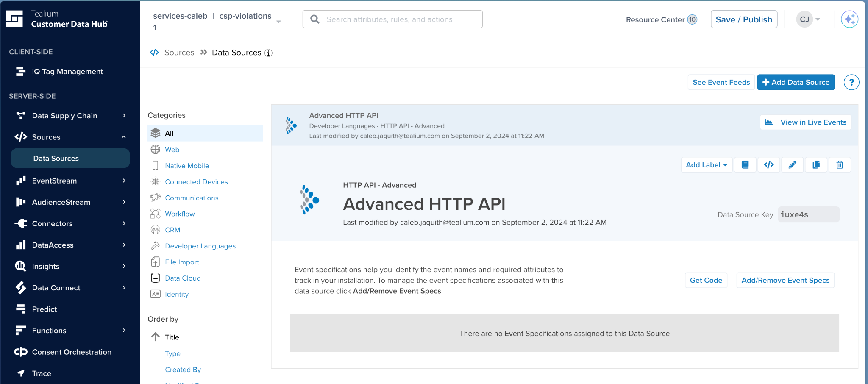Open the Resource Center
The image size is (868, 384).
coord(655,19)
